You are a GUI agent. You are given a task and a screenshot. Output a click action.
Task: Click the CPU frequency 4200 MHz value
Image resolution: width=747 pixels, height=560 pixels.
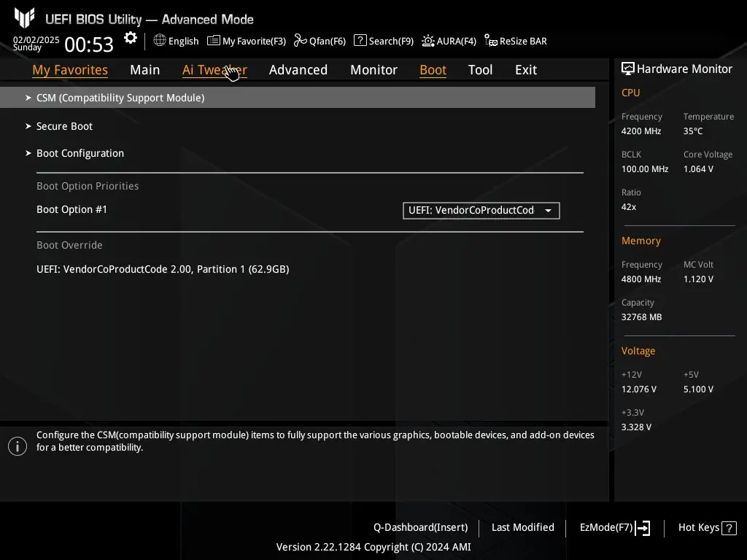(641, 131)
